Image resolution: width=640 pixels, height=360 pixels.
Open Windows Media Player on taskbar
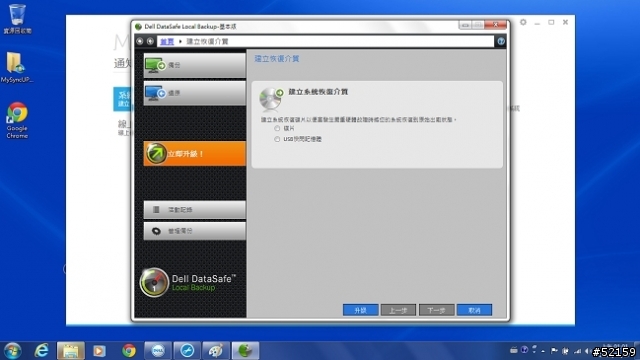pos(99,351)
